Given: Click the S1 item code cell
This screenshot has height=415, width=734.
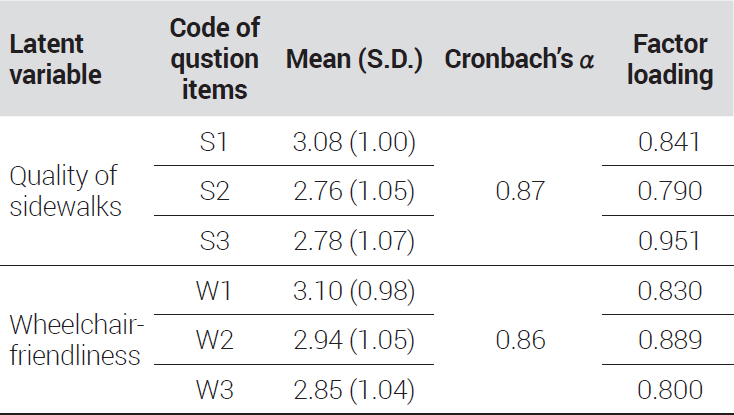Looking at the screenshot, I should coord(213,142).
